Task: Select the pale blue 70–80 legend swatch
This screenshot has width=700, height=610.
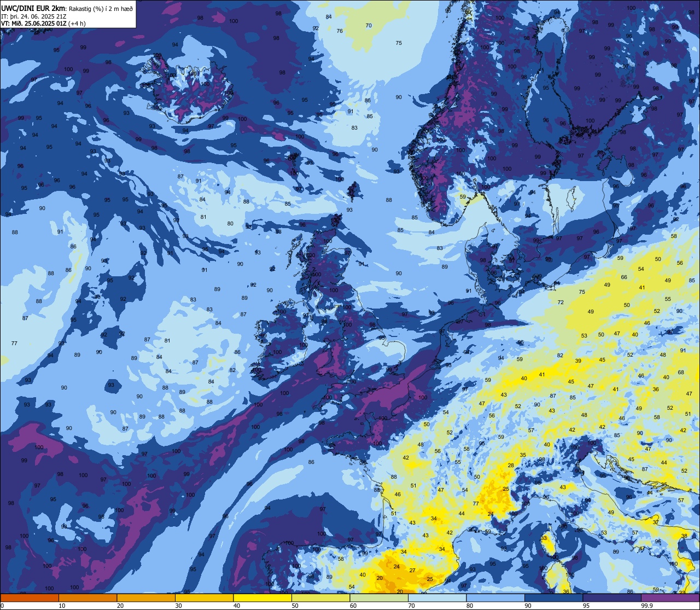Action: click(437, 597)
